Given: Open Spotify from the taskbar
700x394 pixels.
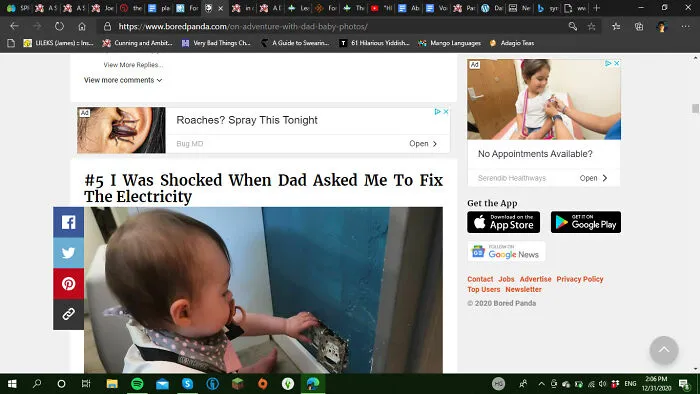Looking at the screenshot, I should pos(137,384).
